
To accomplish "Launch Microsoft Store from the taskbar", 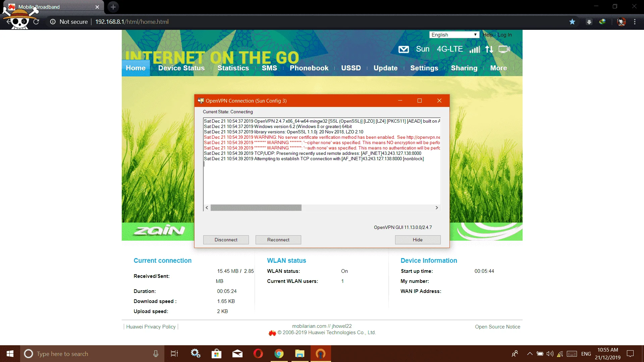I will (x=216, y=354).
